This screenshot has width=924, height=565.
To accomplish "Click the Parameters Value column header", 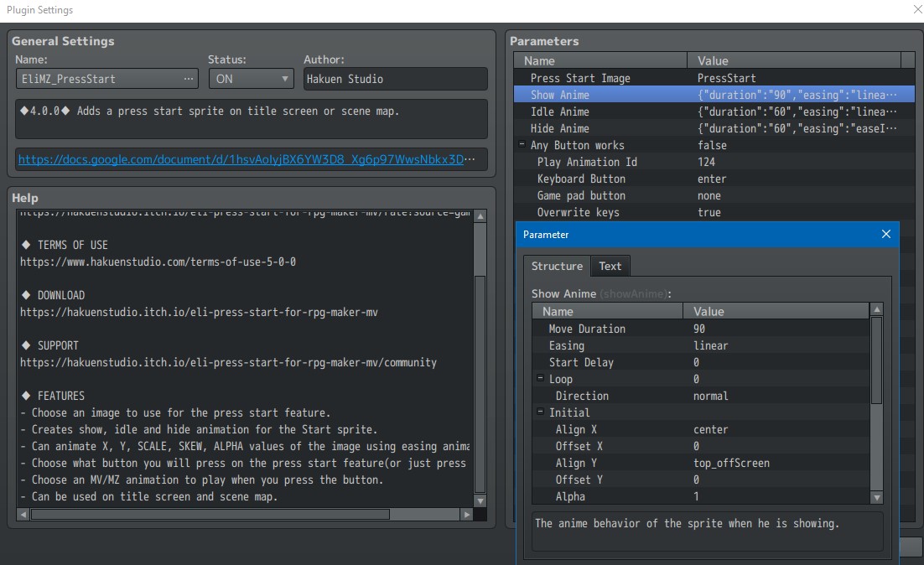I will (794, 60).
